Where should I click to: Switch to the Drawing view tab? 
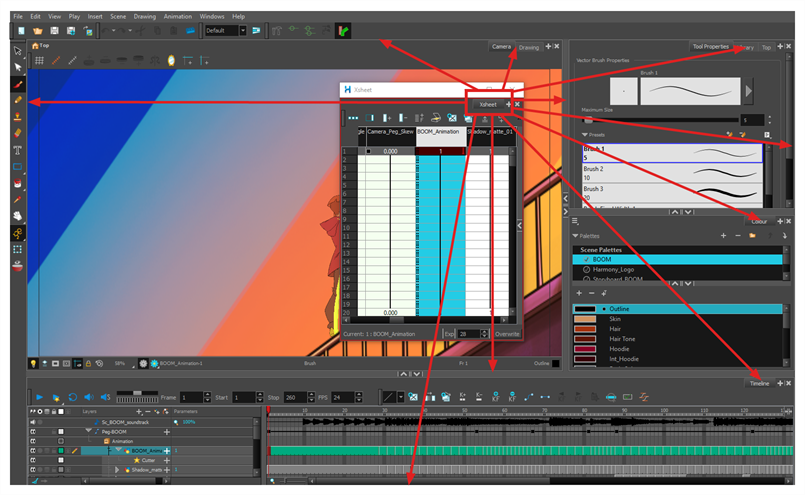(528, 47)
